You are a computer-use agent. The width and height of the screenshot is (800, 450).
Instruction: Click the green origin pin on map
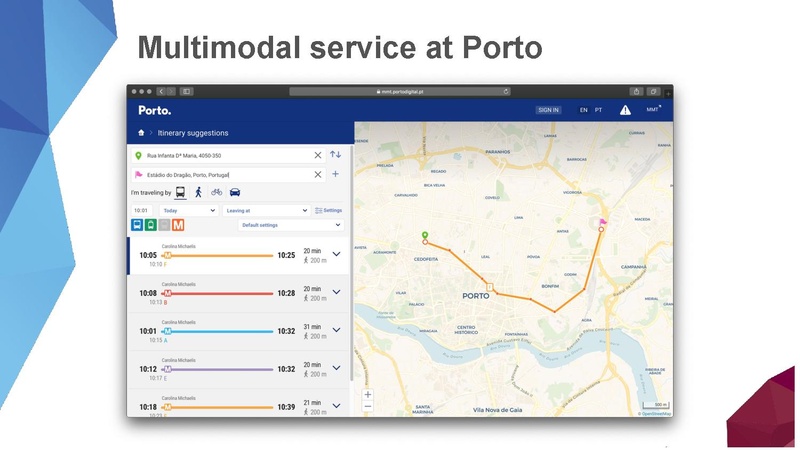point(424,235)
